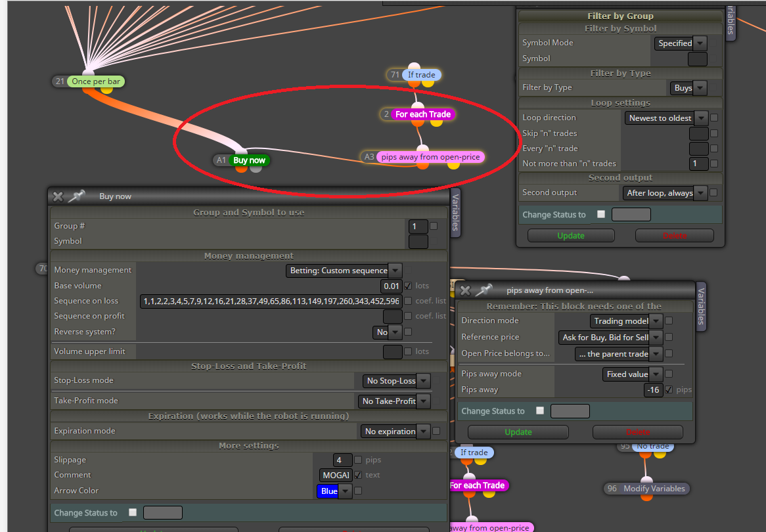766x532 pixels.
Task: Toggle the Base volume lots checkbox
Action: click(408, 286)
